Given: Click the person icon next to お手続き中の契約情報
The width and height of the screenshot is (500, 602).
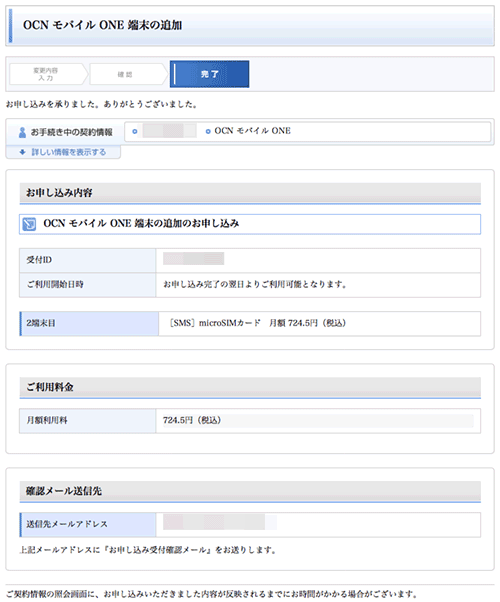Looking at the screenshot, I should click(x=22, y=132).
